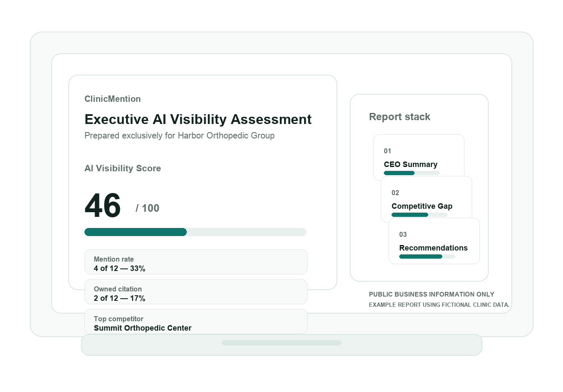Click the CEO Summary progress bar

pyautogui.click(x=412, y=173)
